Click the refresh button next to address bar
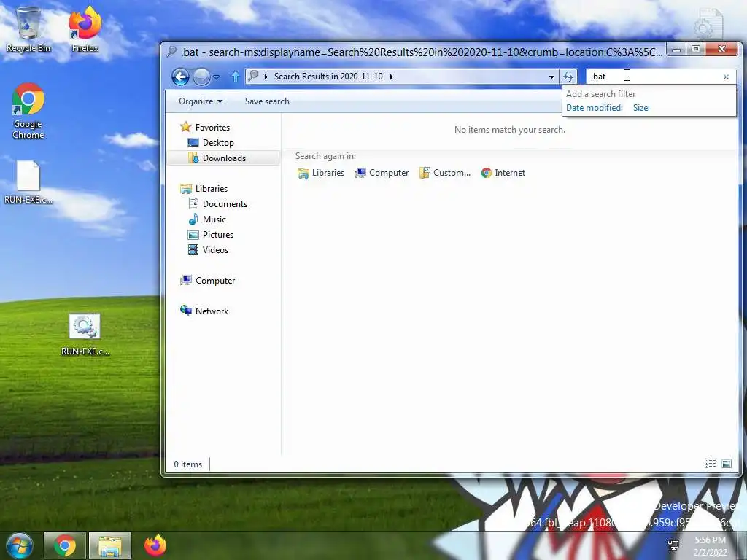 [x=568, y=77]
